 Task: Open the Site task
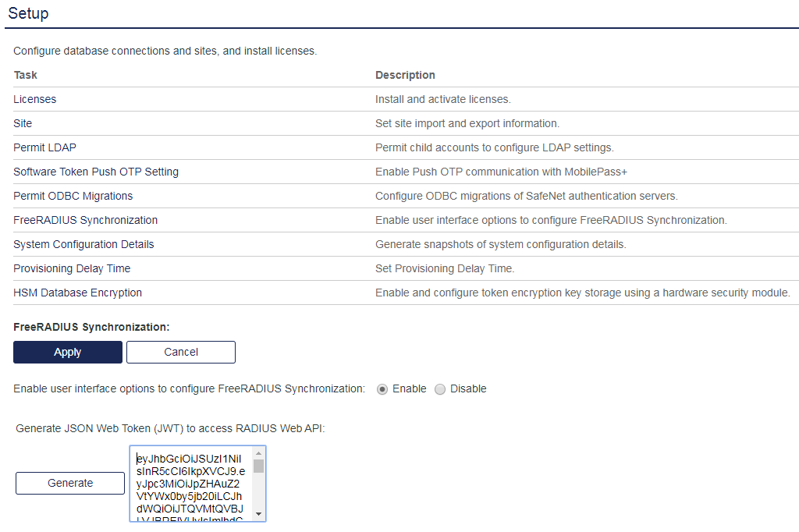click(x=23, y=123)
